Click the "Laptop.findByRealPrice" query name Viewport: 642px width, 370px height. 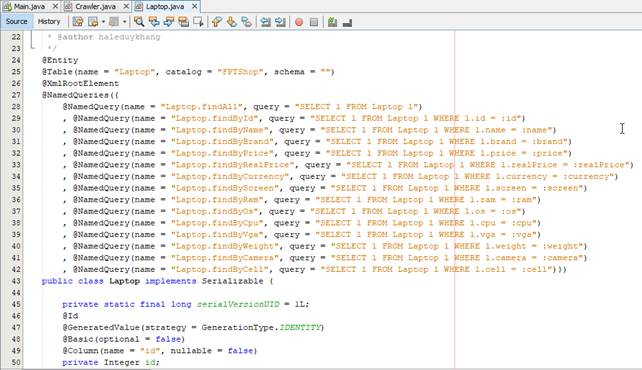click(233, 165)
